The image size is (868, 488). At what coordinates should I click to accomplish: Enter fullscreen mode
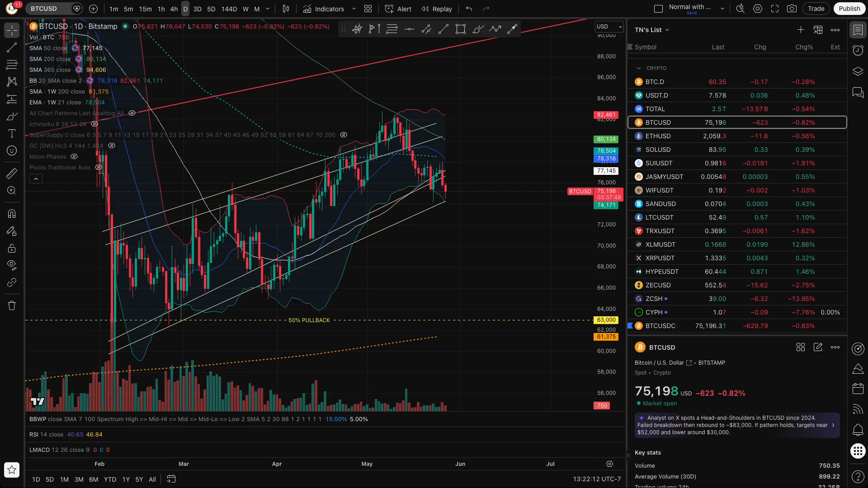tap(775, 9)
